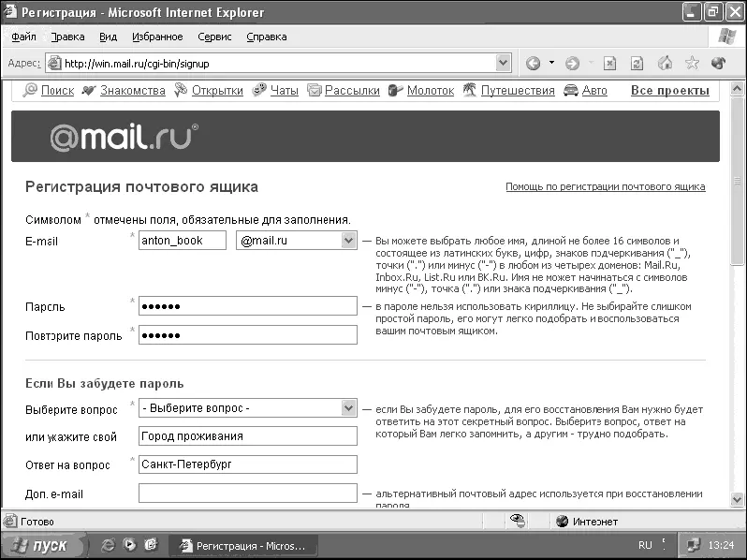
Task: Click the Авто car icon
Action: click(x=571, y=90)
